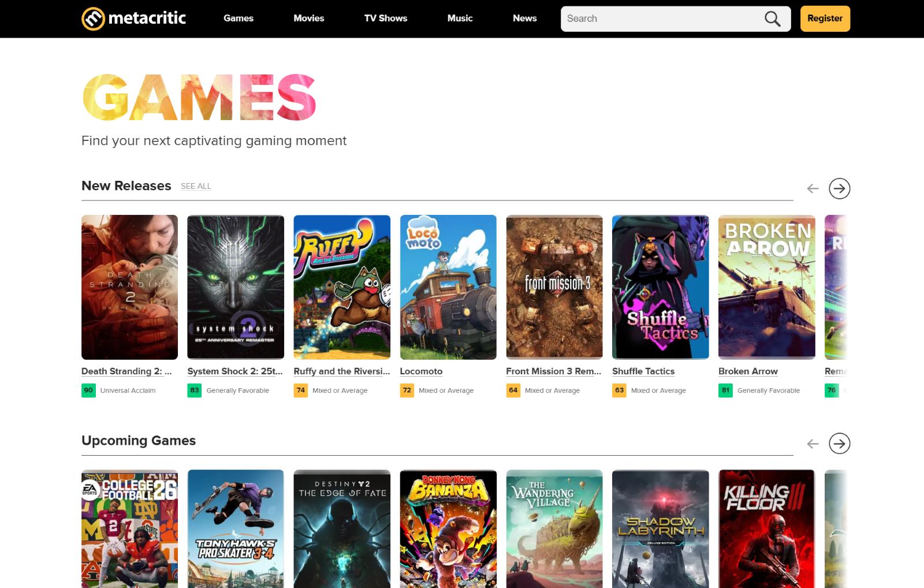
Task: Click Tony Hawk's Pro Skater 3+4 cover
Action: 236,529
